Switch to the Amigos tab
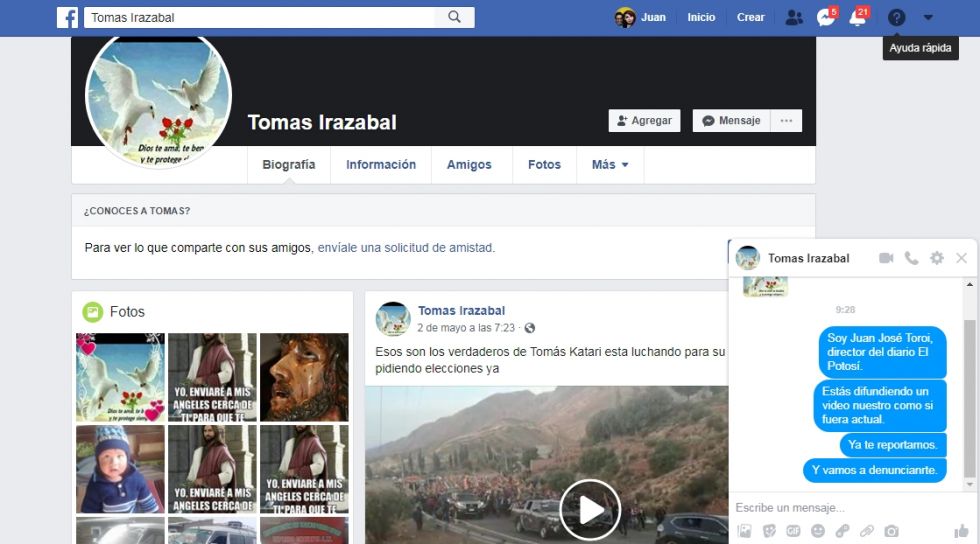The width and height of the screenshot is (980, 544). 469,164
